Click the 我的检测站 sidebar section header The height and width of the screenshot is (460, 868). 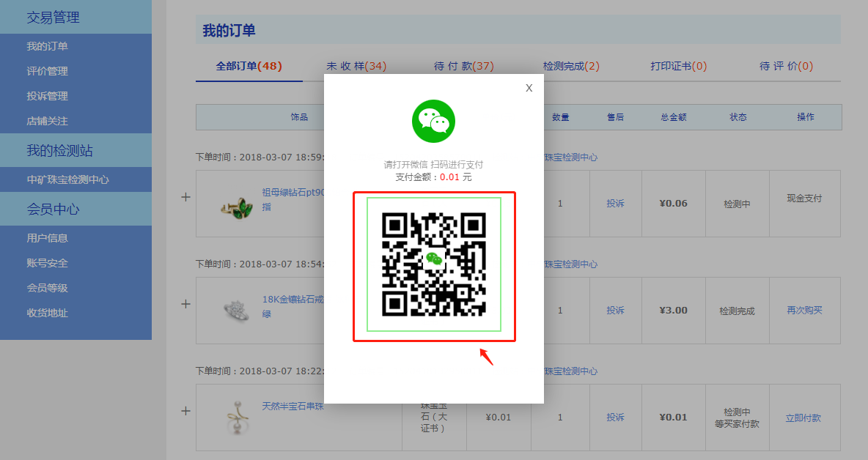tap(76, 150)
